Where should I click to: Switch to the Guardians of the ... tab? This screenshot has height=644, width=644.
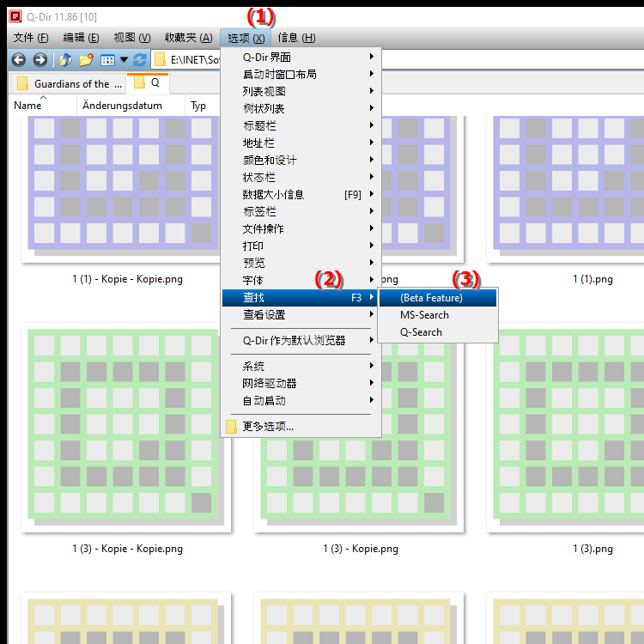[x=70, y=84]
